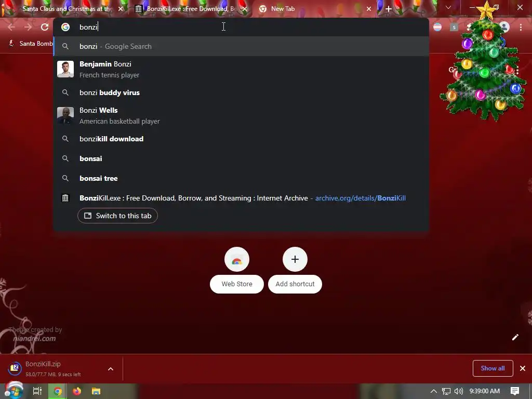
Task: Click the S extension icon
Action: click(x=454, y=27)
